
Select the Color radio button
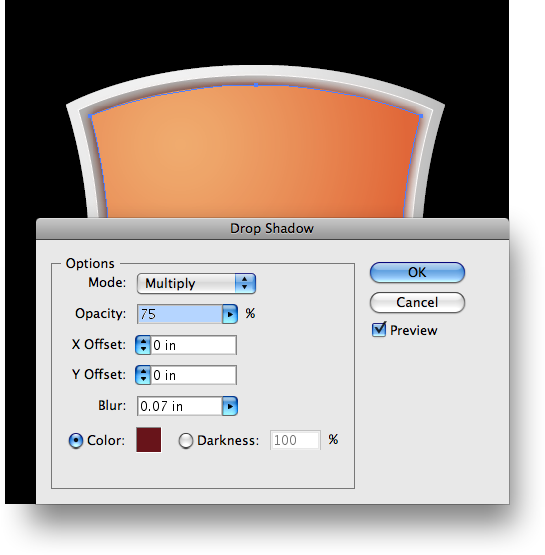76,441
